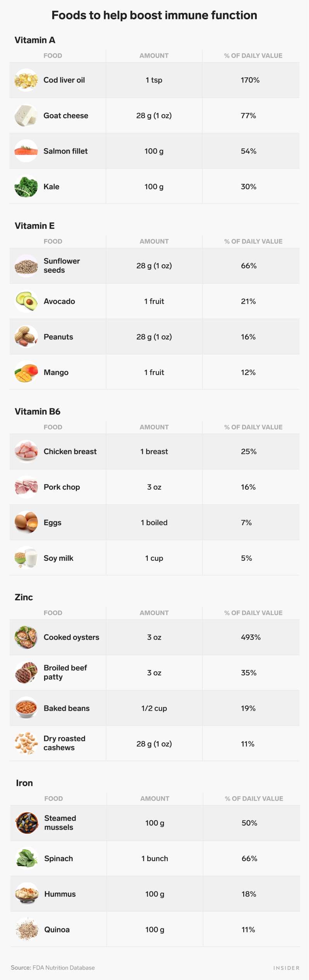Click the goat cheese picture

(26, 116)
